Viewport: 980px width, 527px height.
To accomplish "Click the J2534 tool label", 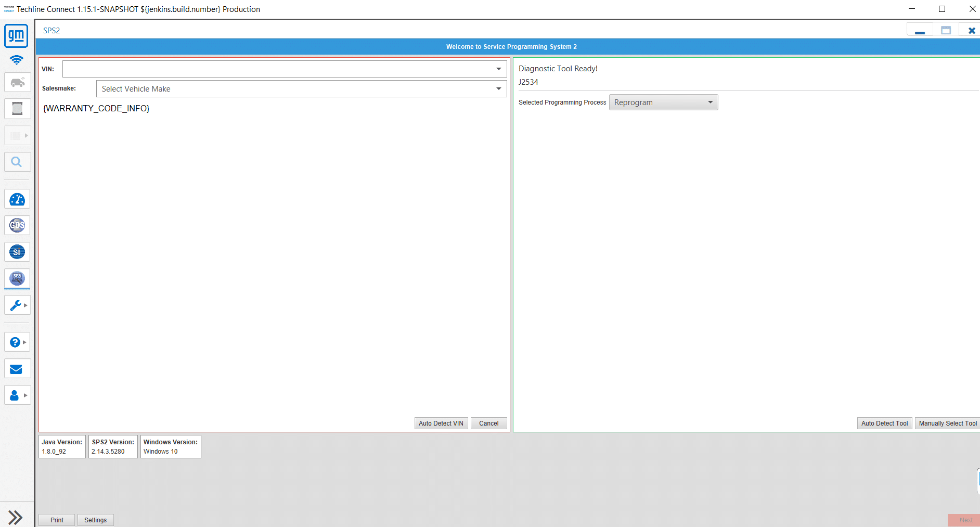I will point(528,82).
